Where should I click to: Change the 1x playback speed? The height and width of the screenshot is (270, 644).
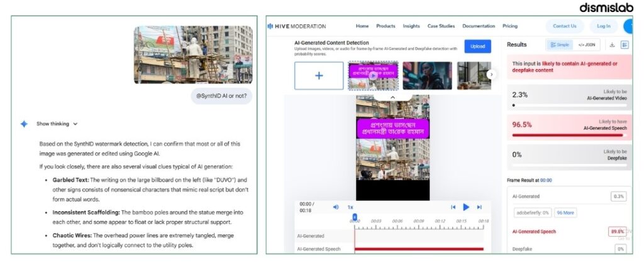(350, 207)
